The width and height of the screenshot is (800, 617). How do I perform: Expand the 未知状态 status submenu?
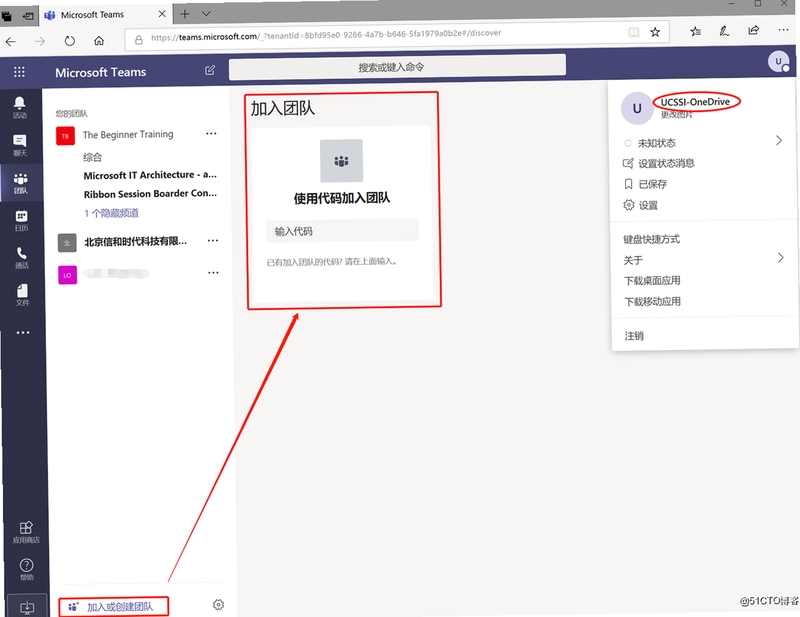pyautogui.click(x=779, y=140)
